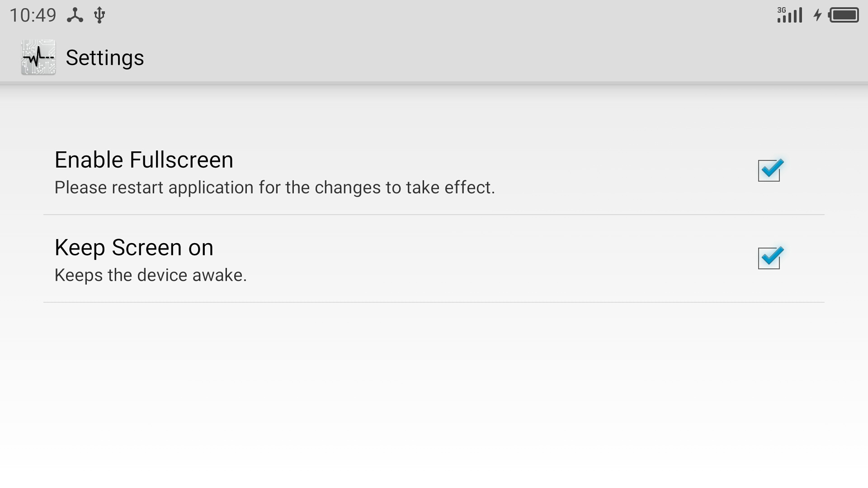
Task: Uncheck the Enable Fullscreen checkbox
Action: [x=769, y=170]
